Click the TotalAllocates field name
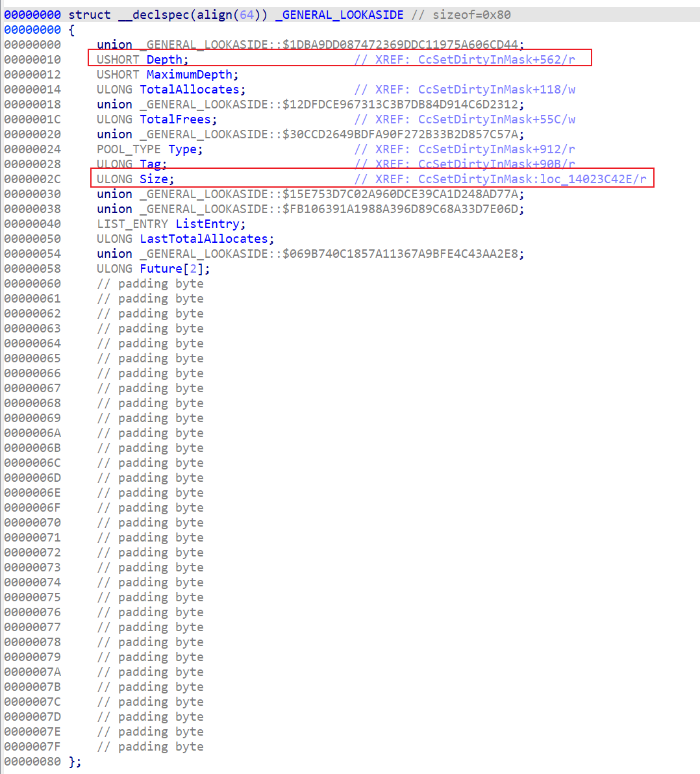The height and width of the screenshot is (774, 700). click(190, 90)
